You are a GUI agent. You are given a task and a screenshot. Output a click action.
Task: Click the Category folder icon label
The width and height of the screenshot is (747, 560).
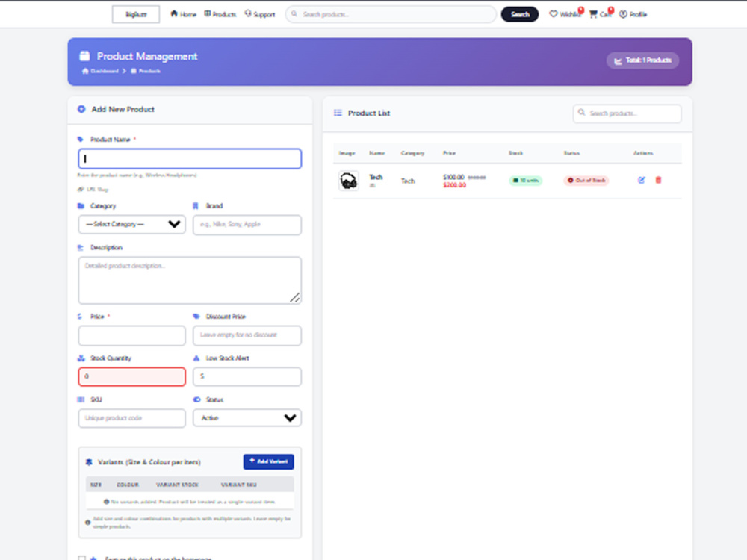pyautogui.click(x=81, y=206)
